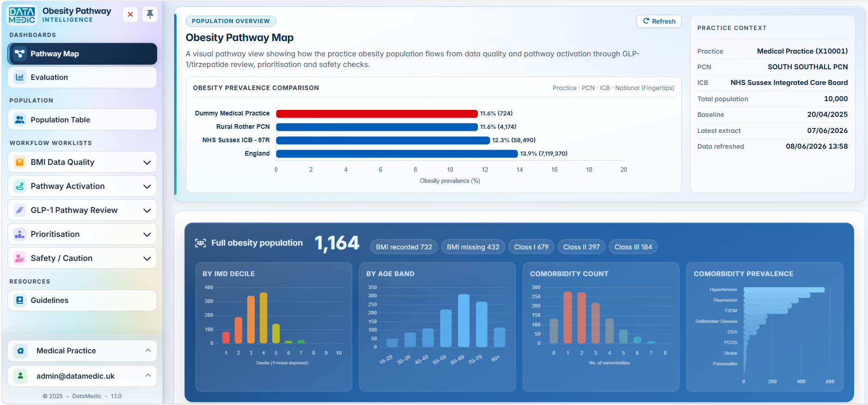Click the NHS Sussex Integrated Care Board value
868x405 pixels.
pyautogui.click(x=789, y=83)
